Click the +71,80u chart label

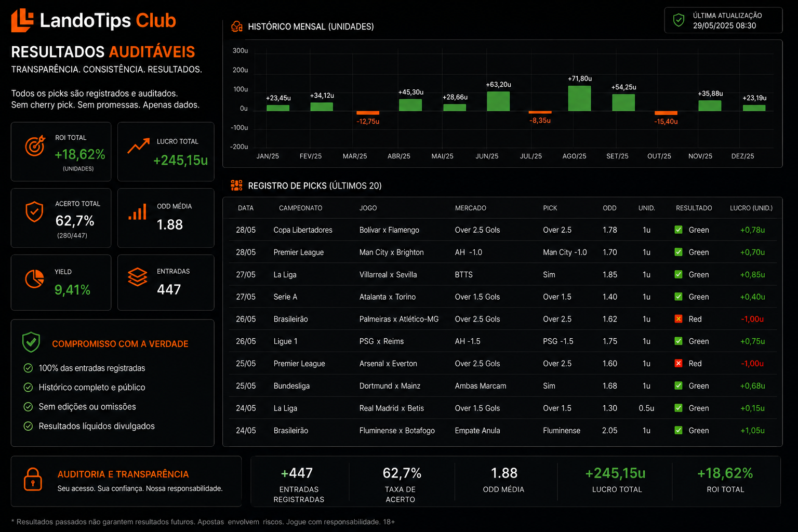point(580,78)
